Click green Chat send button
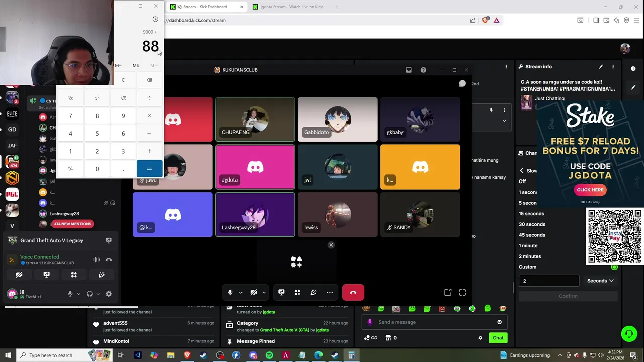This screenshot has height=362, width=644. [498, 338]
